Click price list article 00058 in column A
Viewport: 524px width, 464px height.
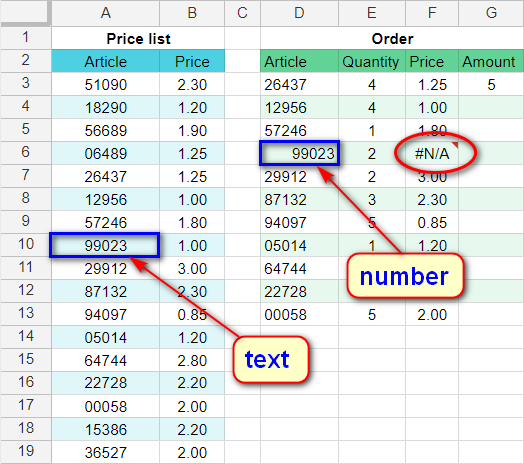tap(105, 406)
